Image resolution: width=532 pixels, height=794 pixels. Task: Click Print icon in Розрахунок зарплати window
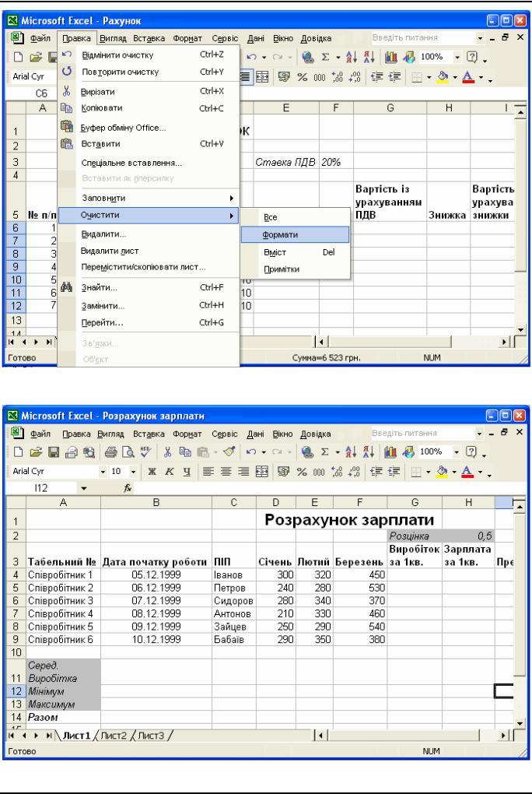click(111, 451)
